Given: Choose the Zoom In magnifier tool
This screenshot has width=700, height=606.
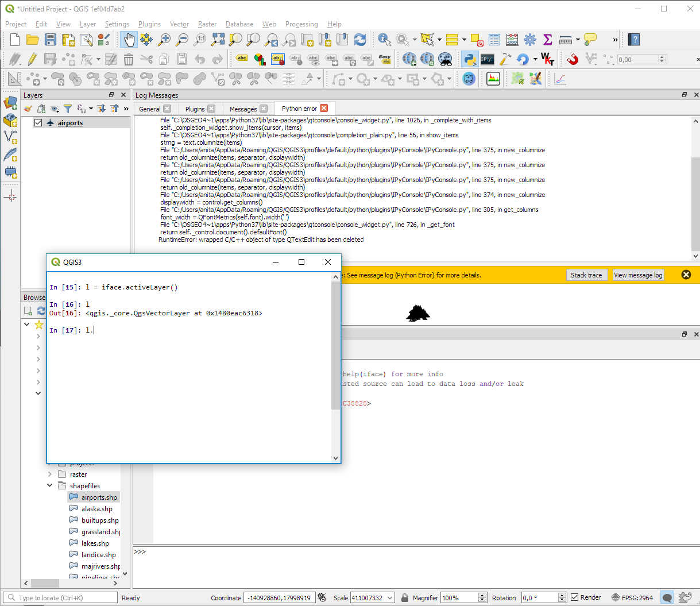Looking at the screenshot, I should 164,40.
